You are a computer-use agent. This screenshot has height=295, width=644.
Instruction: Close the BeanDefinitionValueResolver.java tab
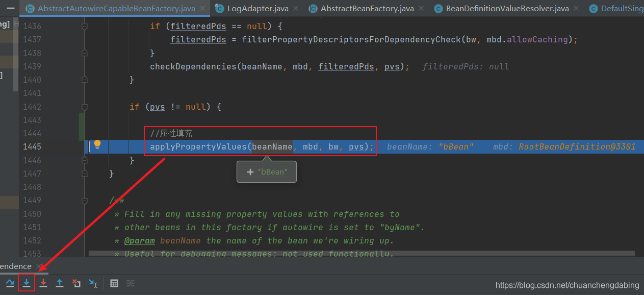pyautogui.click(x=576, y=9)
